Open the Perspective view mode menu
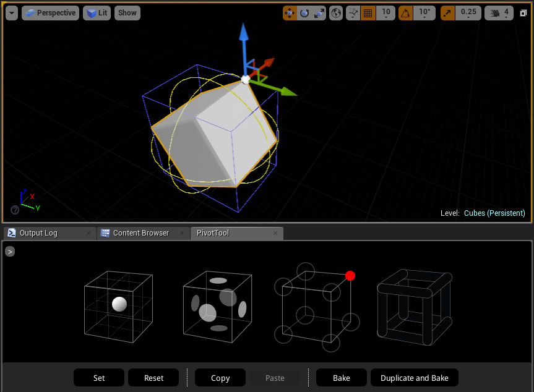This screenshot has height=392, width=534. click(50, 12)
